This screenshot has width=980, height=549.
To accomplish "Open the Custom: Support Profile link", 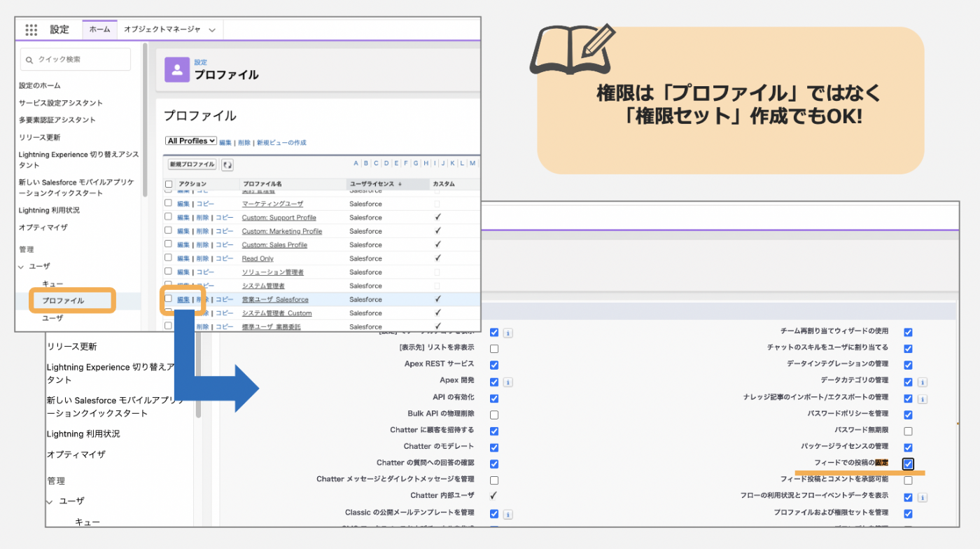I will (279, 218).
